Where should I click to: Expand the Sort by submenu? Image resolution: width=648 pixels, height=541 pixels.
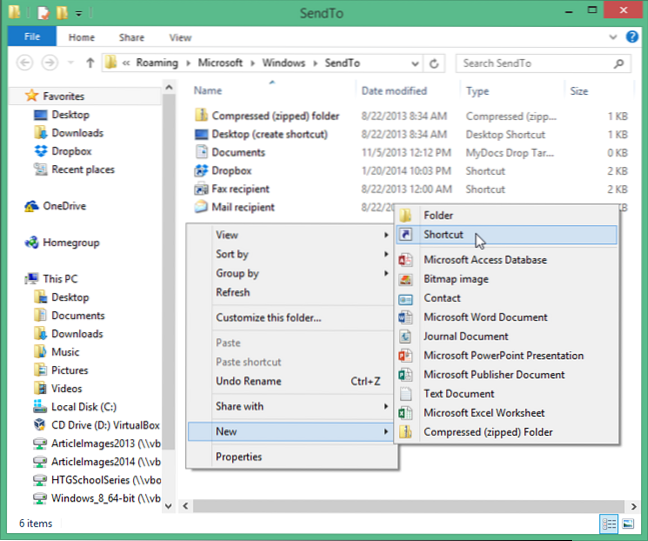click(232, 254)
